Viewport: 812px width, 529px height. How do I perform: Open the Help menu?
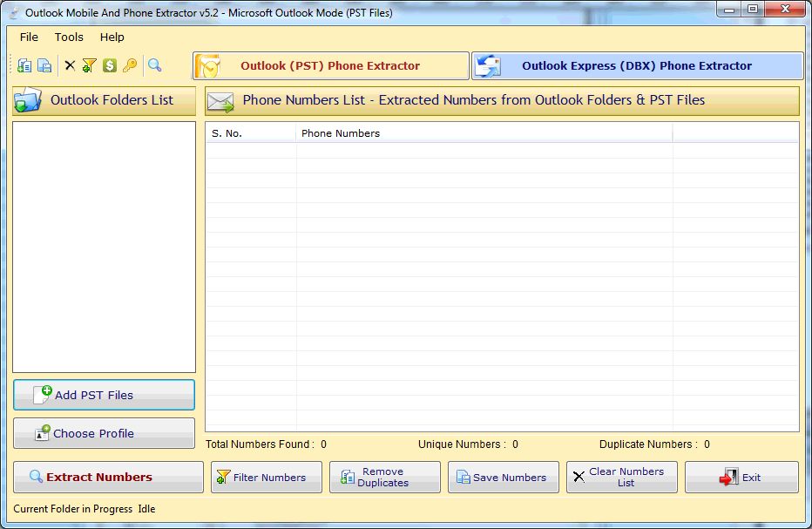point(112,37)
